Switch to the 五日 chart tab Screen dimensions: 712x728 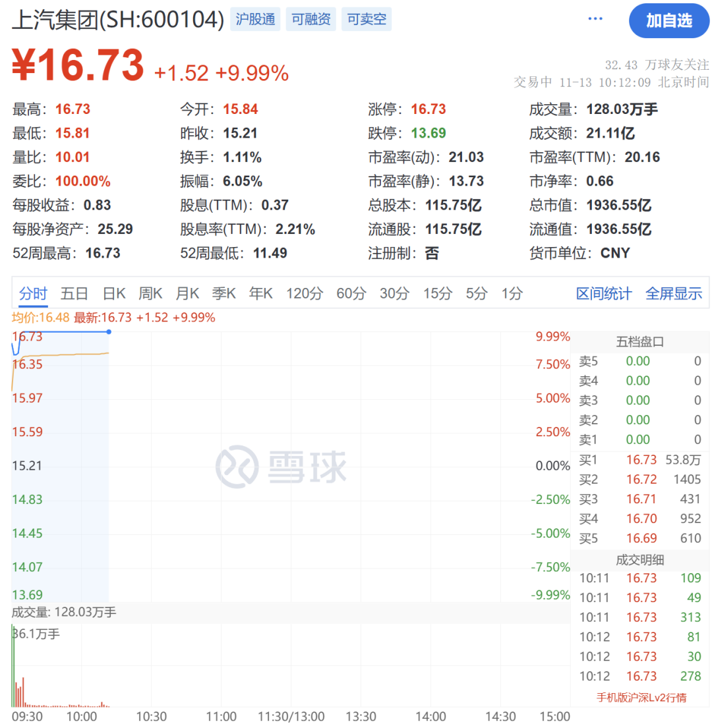(x=74, y=294)
